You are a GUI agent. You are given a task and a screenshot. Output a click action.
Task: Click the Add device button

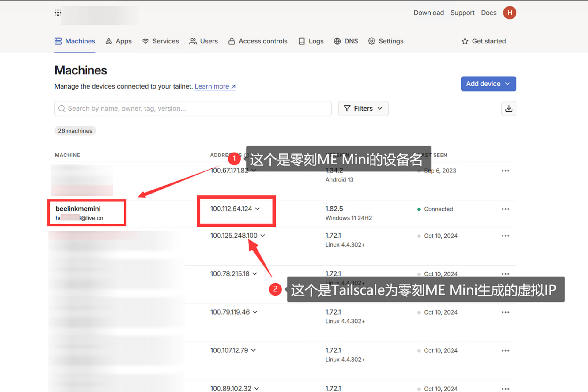[x=488, y=84]
